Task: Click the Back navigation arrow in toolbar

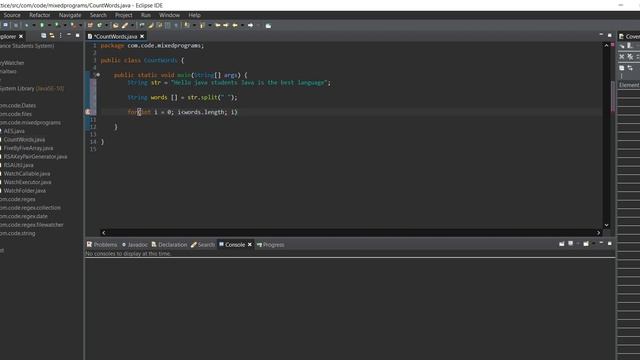Action: pos(235,25)
